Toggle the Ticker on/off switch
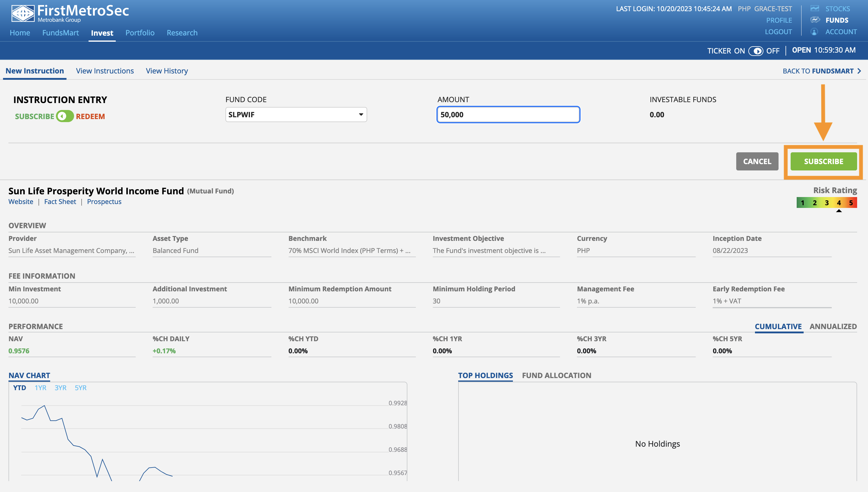The height and width of the screenshot is (492, 868). tap(756, 51)
